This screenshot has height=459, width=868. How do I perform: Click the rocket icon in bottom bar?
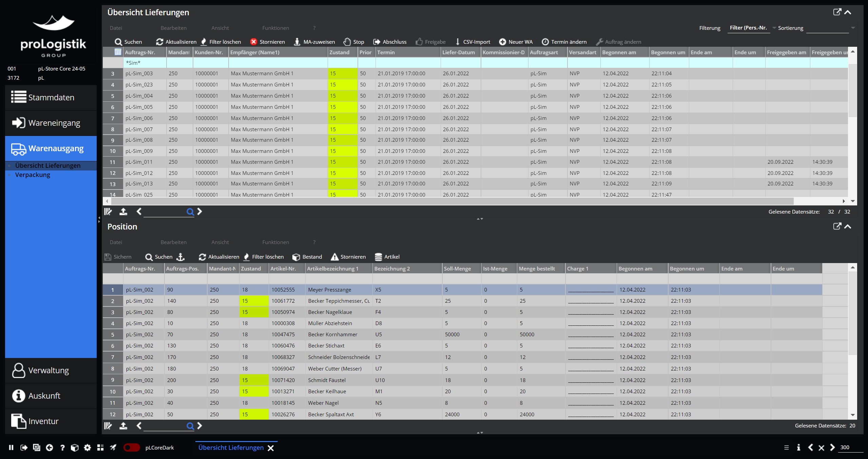coord(113,447)
